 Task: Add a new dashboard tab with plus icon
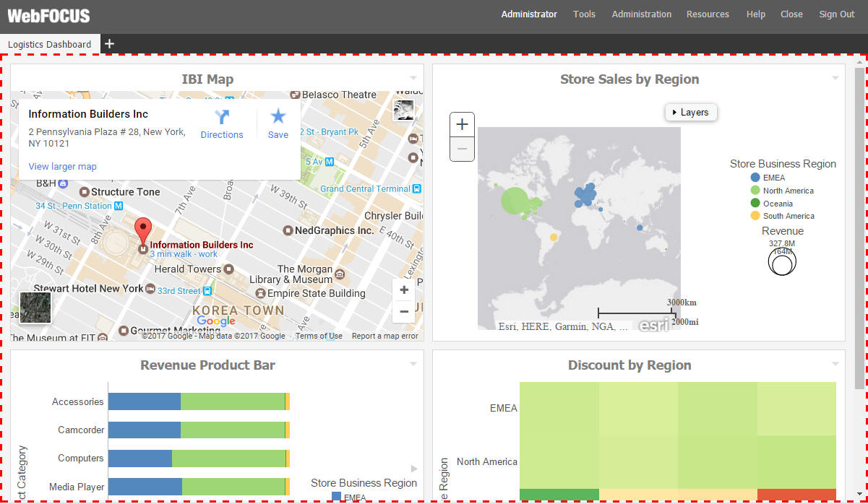[x=109, y=44]
